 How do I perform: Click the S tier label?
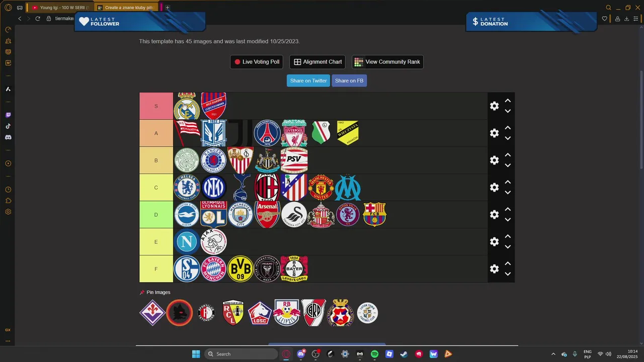(x=156, y=106)
